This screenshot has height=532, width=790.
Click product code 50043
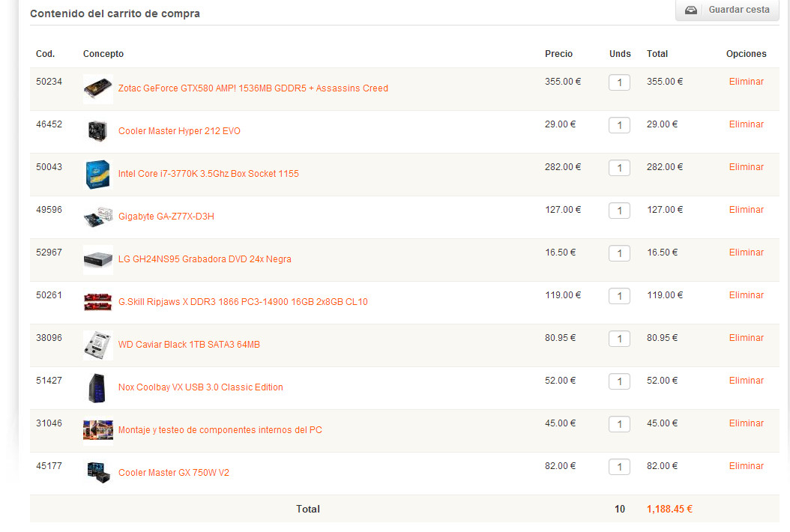[x=49, y=167]
